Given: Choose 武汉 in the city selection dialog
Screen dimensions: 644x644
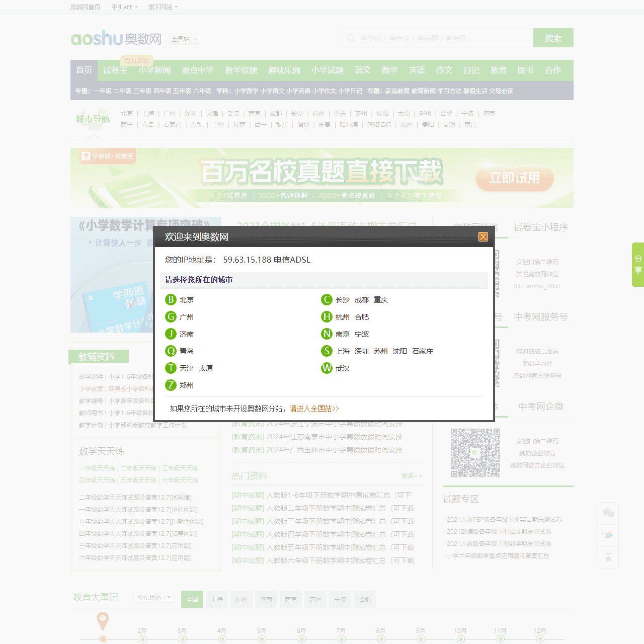Looking at the screenshot, I should click(343, 368).
